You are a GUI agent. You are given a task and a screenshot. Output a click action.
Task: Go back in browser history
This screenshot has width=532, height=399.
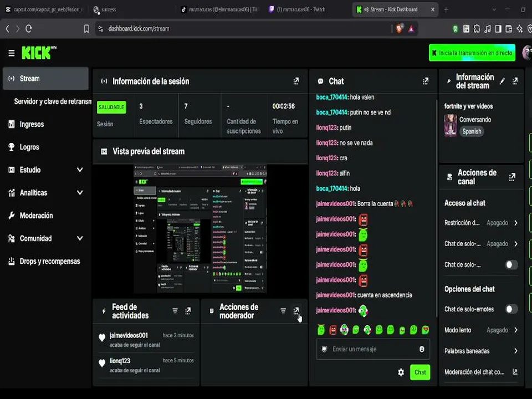7,29
